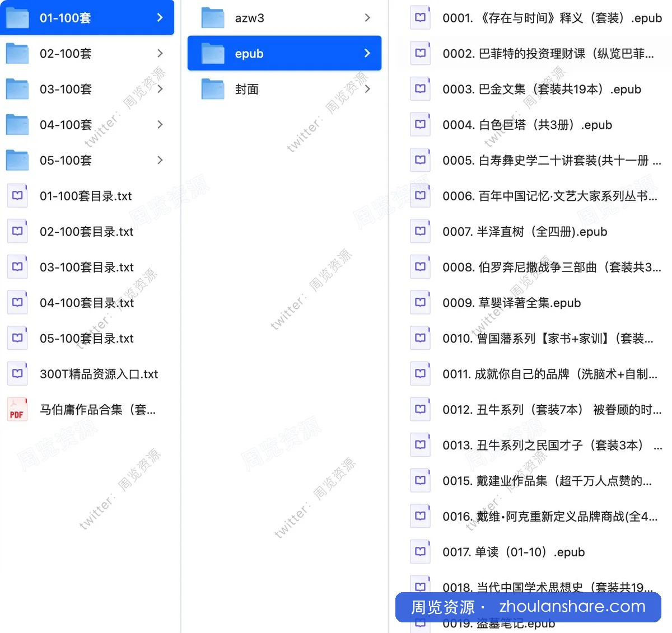The height and width of the screenshot is (633, 672).
Task: Expand the 封面 folder chevron
Action: pyautogui.click(x=367, y=89)
